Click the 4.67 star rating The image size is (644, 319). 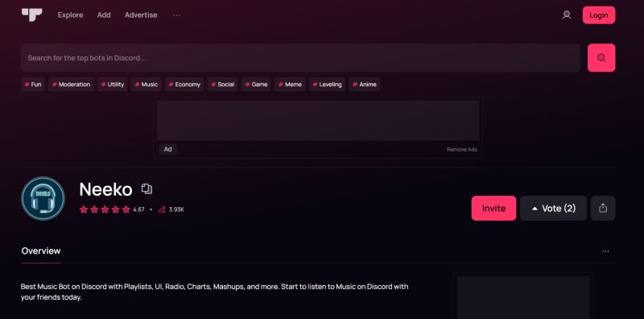(x=112, y=209)
